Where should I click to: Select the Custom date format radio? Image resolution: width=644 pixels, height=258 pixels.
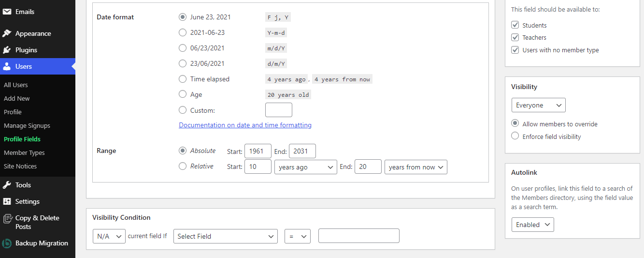[183, 110]
